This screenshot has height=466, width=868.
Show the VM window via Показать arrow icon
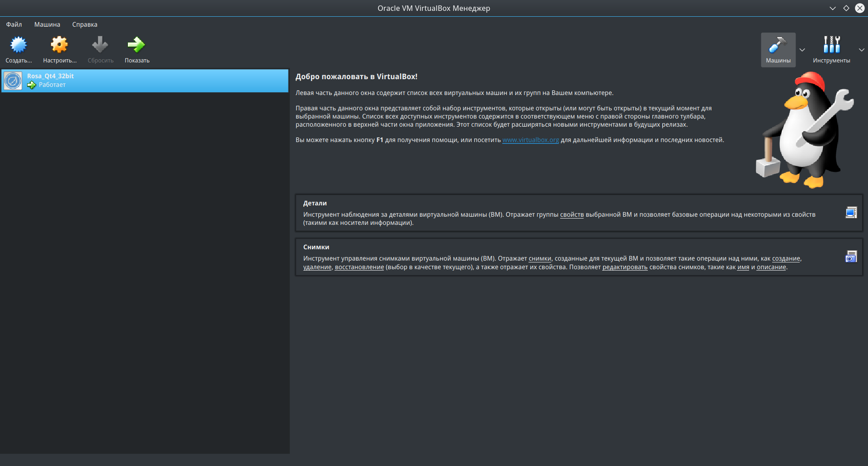[136, 45]
